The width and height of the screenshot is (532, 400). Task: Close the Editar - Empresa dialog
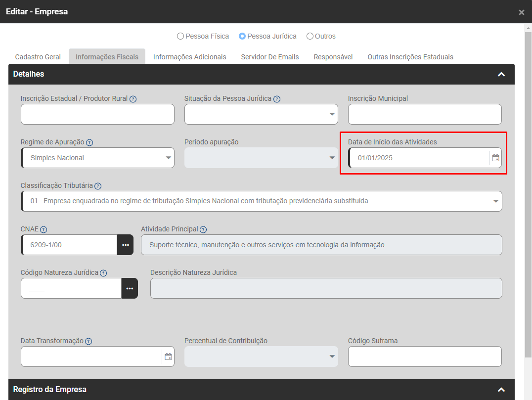[521, 12]
